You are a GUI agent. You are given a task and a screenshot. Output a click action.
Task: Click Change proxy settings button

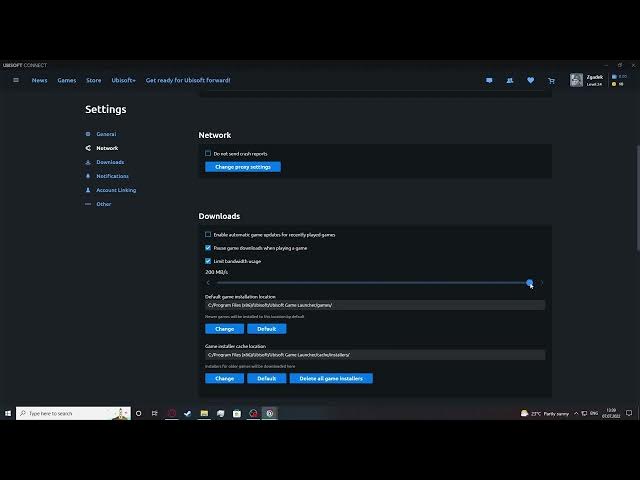click(x=243, y=167)
